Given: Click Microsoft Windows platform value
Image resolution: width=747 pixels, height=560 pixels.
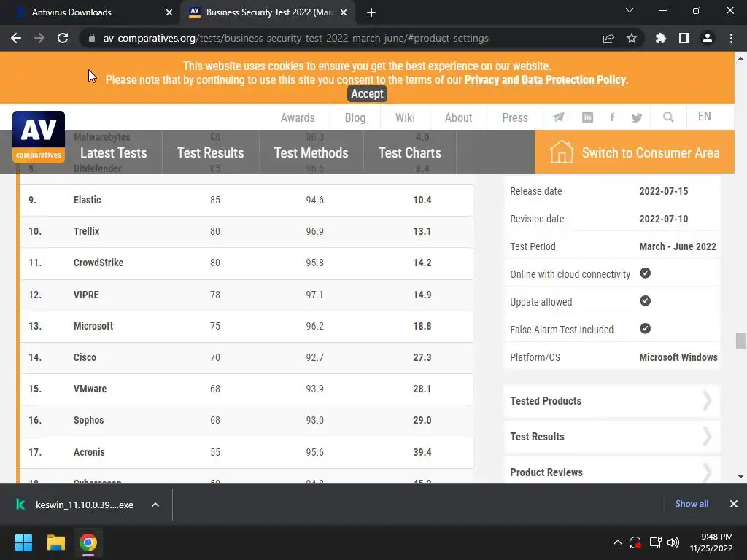Looking at the screenshot, I should [x=678, y=357].
